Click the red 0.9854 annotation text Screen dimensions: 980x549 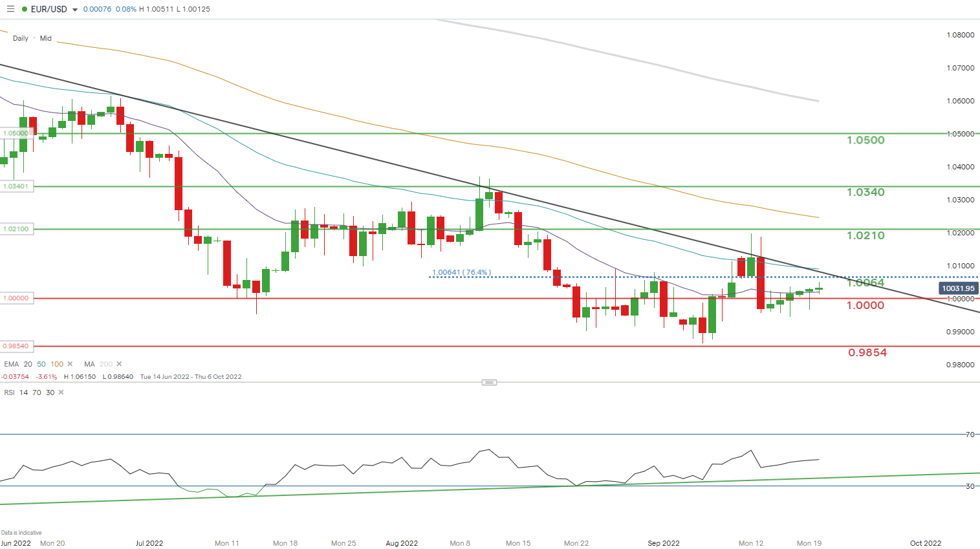click(x=867, y=352)
